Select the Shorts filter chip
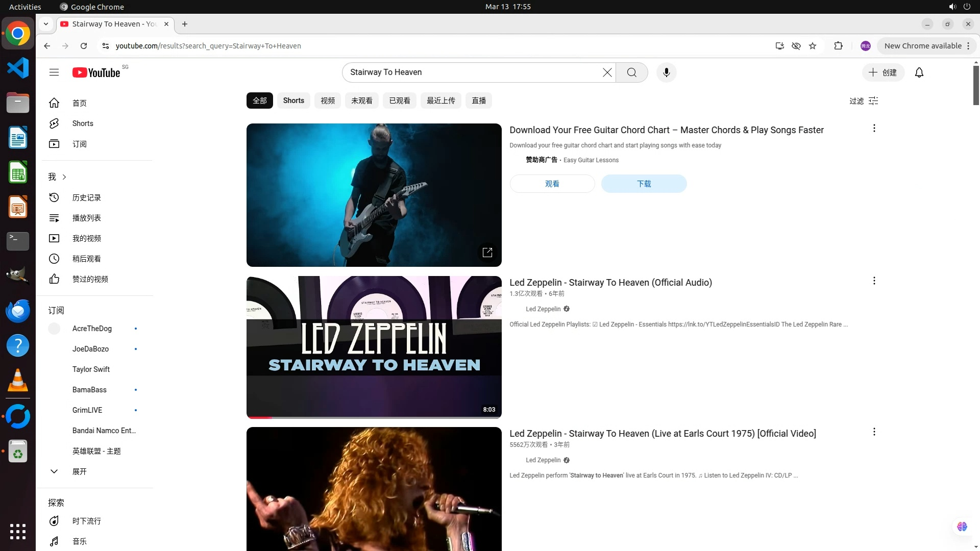 293,101
